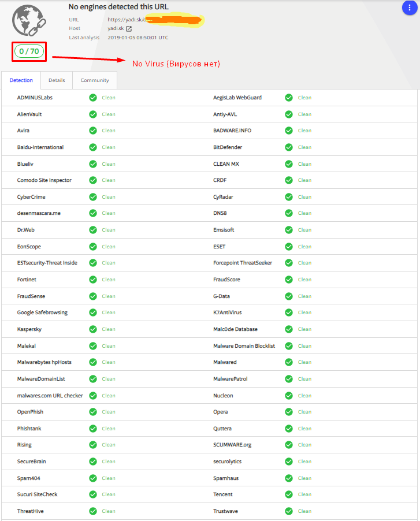Select the CyberCrime engine name
Image resolution: width=420 pixels, height=521 pixels.
[x=31, y=197]
